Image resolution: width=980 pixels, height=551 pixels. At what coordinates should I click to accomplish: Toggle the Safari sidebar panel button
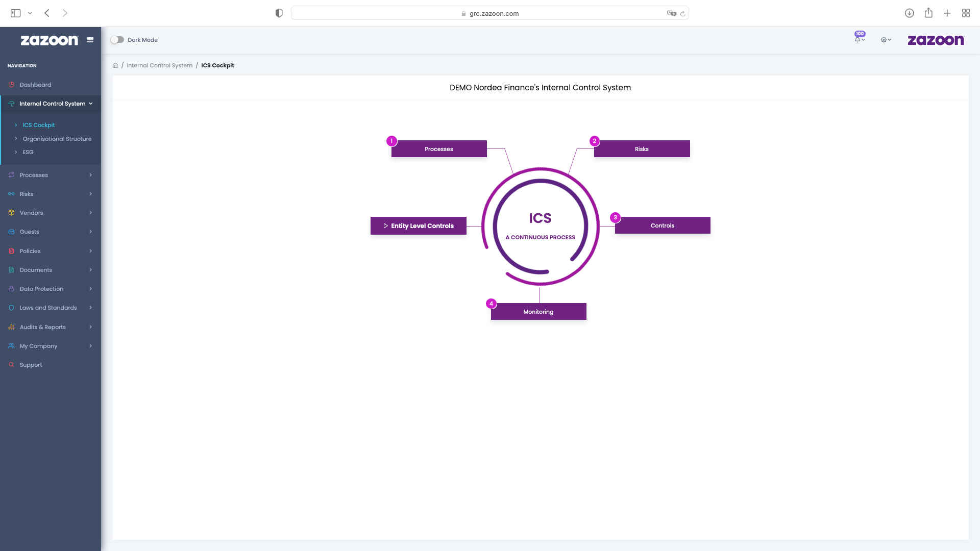[x=16, y=13]
